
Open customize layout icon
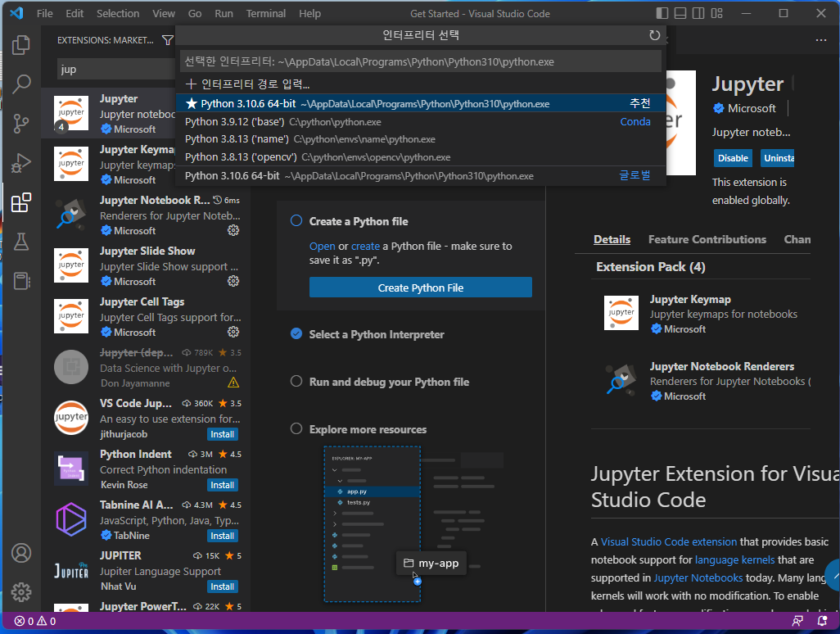(717, 13)
